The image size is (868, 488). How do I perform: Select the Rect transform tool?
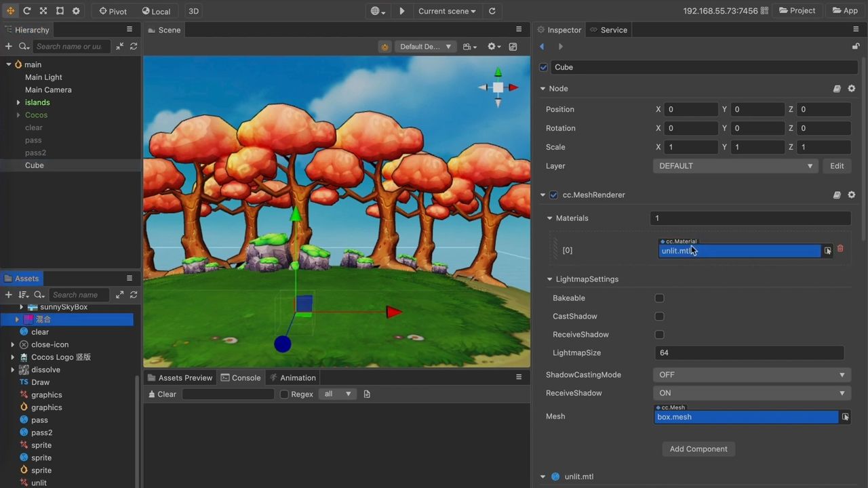(60, 11)
